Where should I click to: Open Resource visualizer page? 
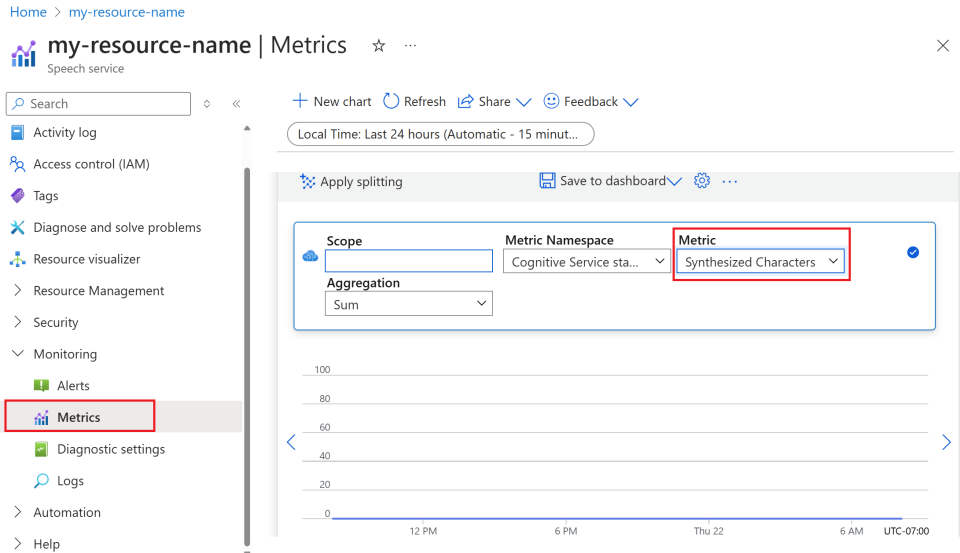click(x=86, y=259)
